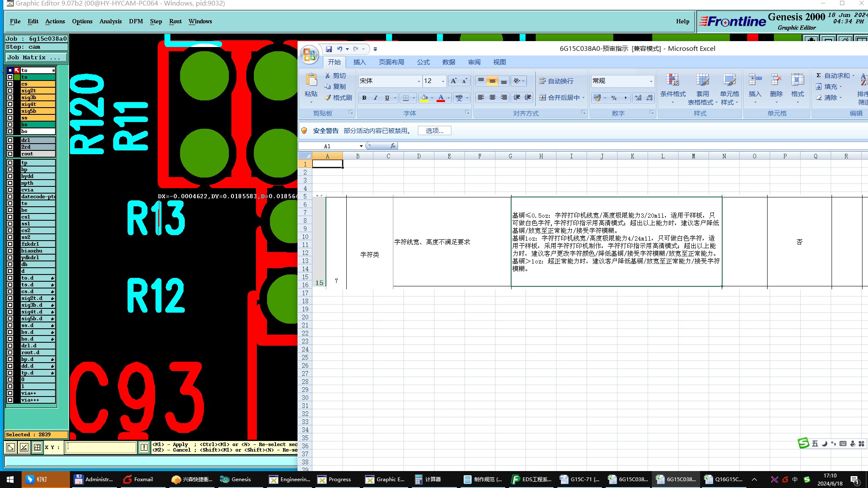Open the Calculator app in the taskbar
This screenshot has width=868, height=488.
pyautogui.click(x=428, y=480)
